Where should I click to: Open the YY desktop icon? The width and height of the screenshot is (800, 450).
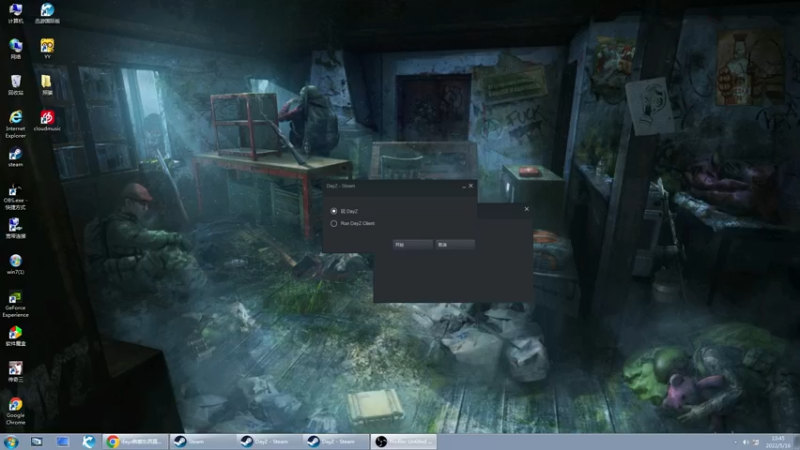point(47,49)
